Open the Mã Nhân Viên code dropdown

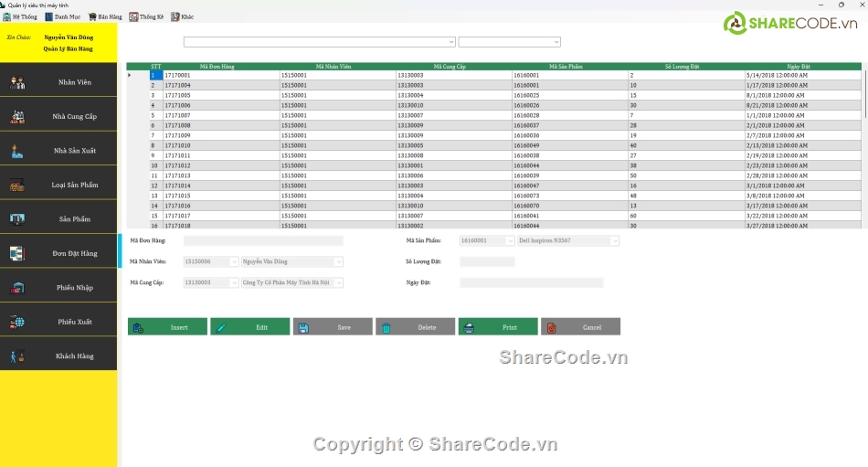pos(233,262)
